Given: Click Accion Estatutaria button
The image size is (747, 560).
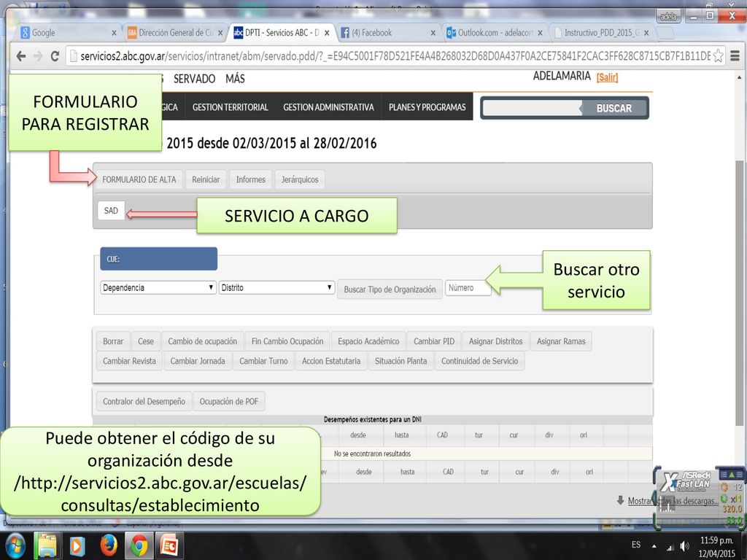Looking at the screenshot, I should pyautogui.click(x=331, y=361).
